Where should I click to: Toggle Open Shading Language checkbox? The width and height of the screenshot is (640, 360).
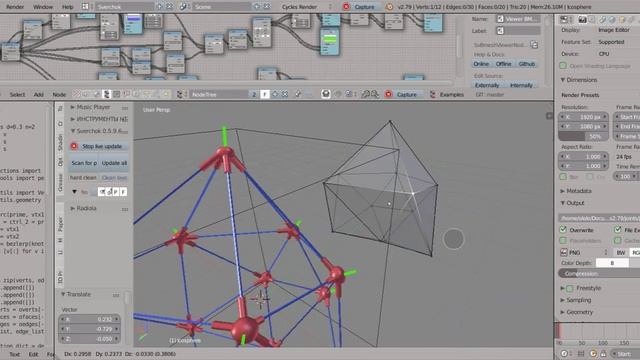coord(563,66)
